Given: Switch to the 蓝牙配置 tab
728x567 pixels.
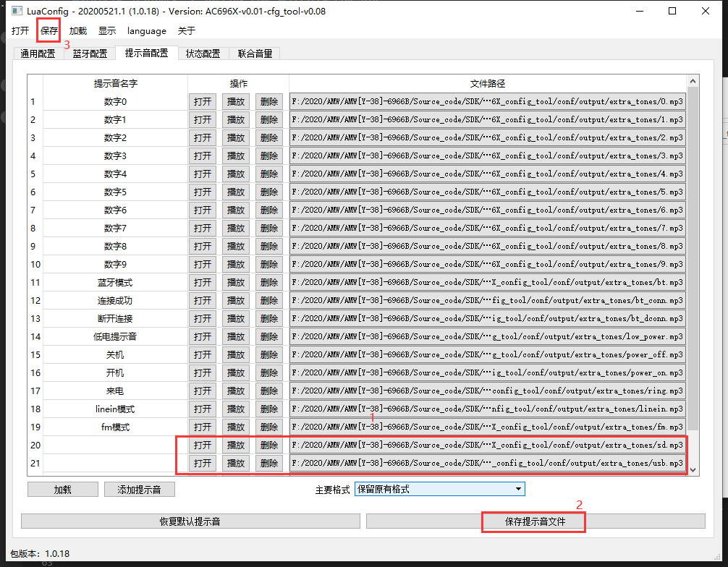Looking at the screenshot, I should click(x=90, y=54).
